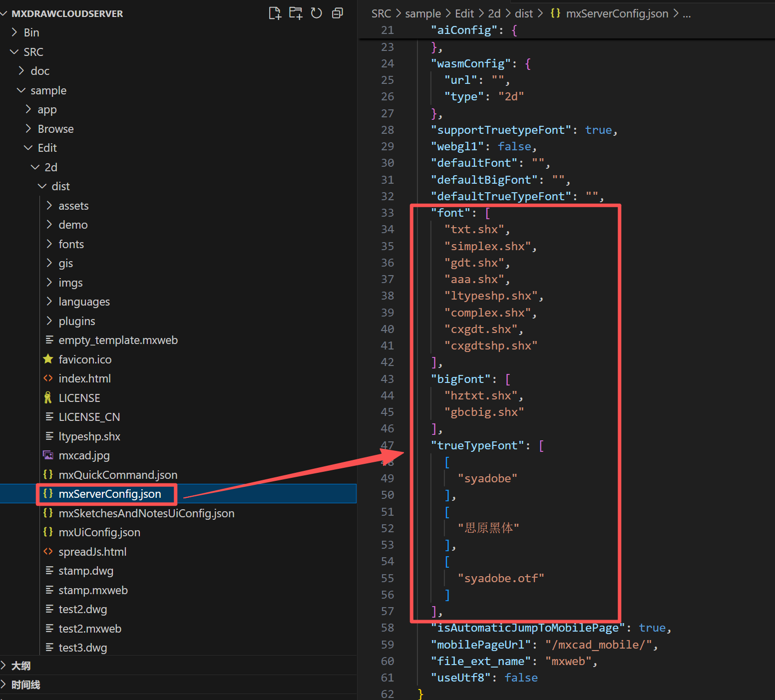Click 'sample' in the breadcrumb path
Viewport: 775px width, 700px height.
click(x=422, y=13)
